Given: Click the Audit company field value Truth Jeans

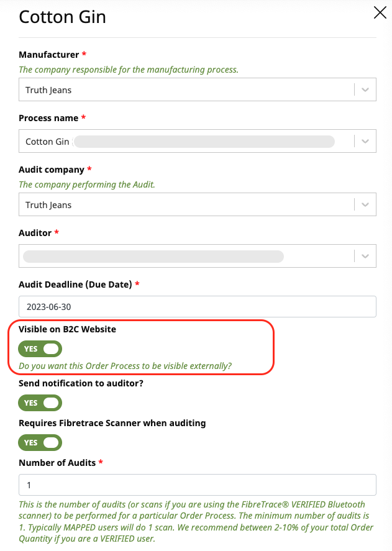Looking at the screenshot, I should pyautogui.click(x=48, y=205).
